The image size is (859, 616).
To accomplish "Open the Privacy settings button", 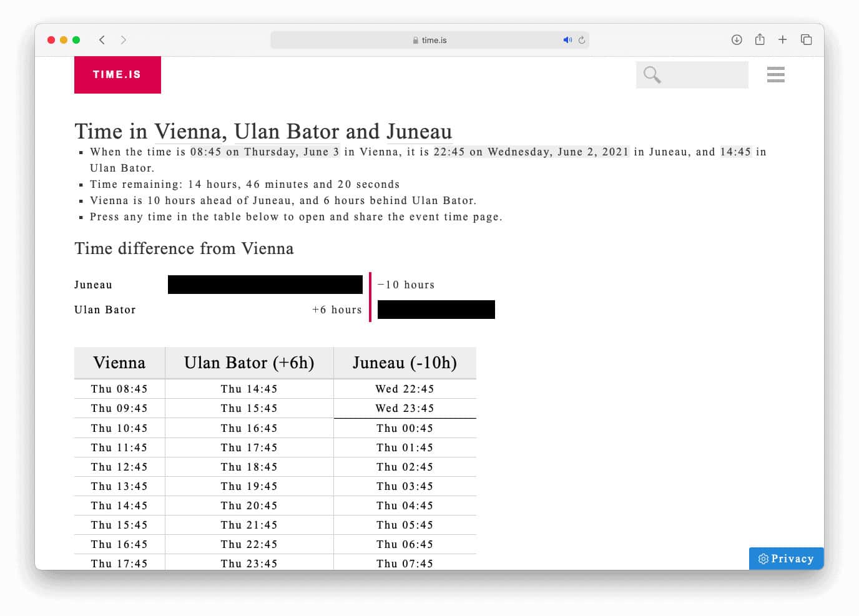I will [786, 559].
